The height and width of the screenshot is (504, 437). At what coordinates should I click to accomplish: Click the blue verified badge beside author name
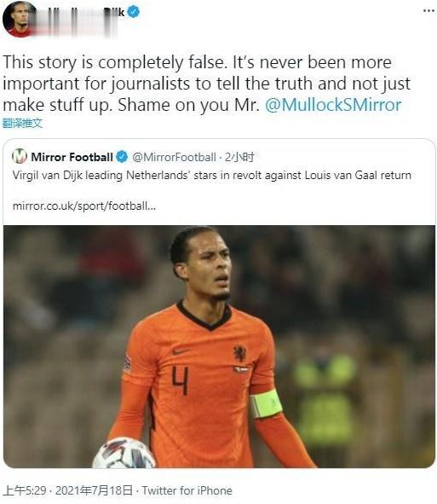(x=134, y=12)
